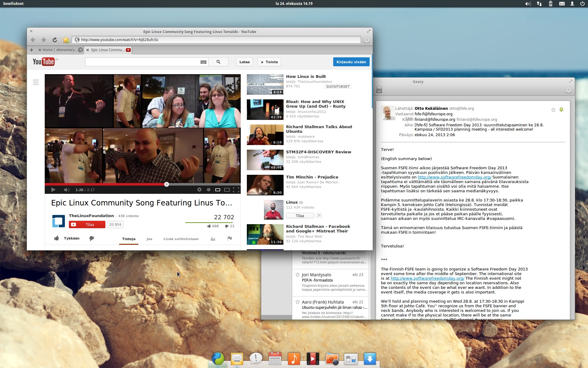588x368 pixels.
Task: Open Jori Mantysalo PDF/A-formaatista conversation
Action: click(x=331, y=282)
